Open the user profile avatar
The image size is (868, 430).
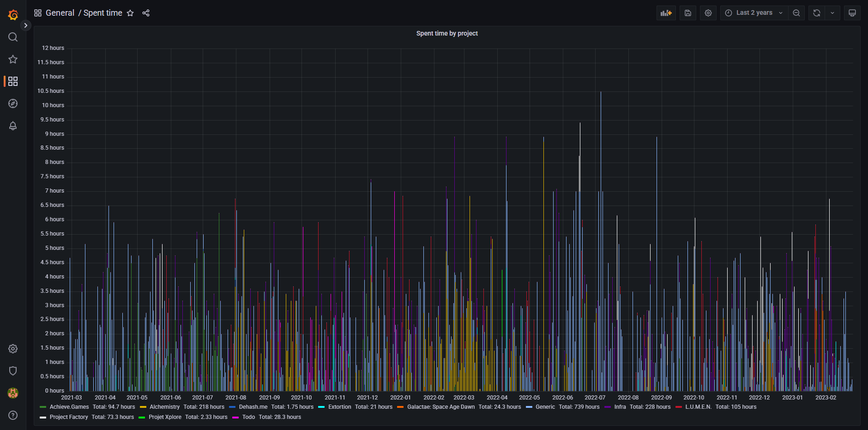[x=13, y=393]
